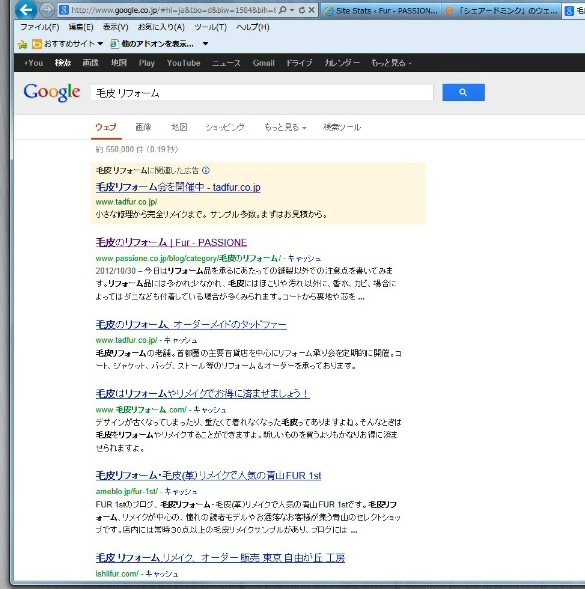This screenshot has width=585, height=589.
Task: Open result 毛皮のリフォーム | Fur - PASSIONE
Action: click(171, 243)
